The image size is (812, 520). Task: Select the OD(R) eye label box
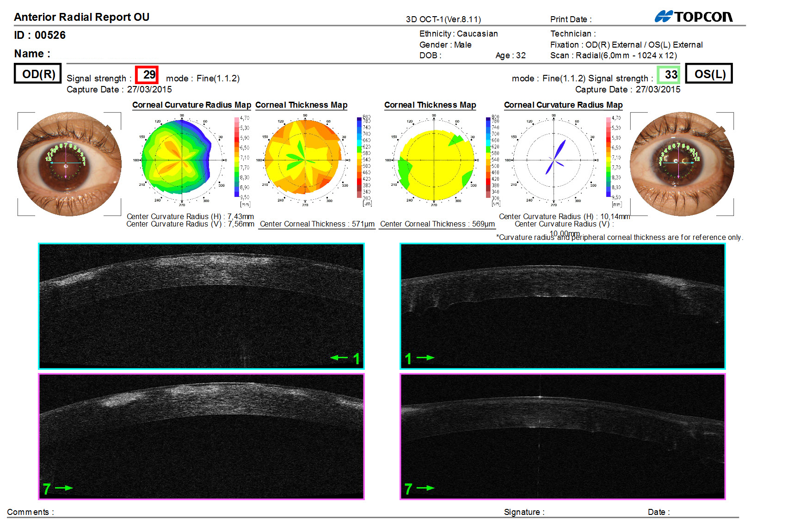[38, 74]
